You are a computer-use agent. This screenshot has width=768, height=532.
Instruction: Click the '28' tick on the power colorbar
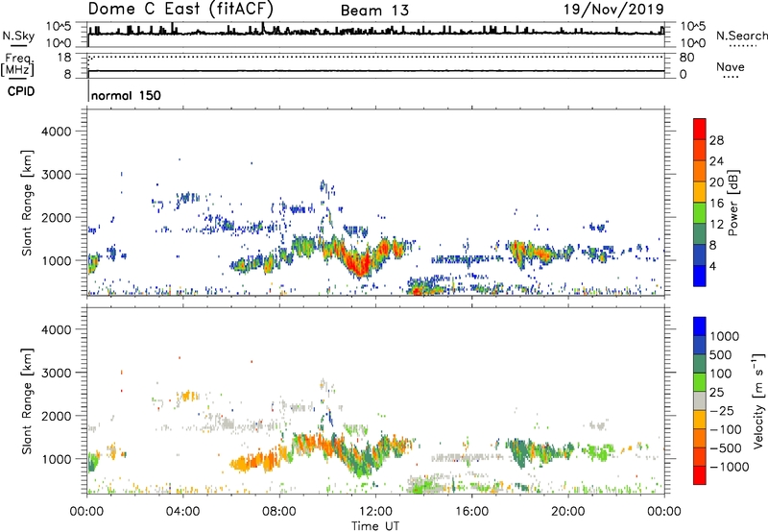[716, 140]
